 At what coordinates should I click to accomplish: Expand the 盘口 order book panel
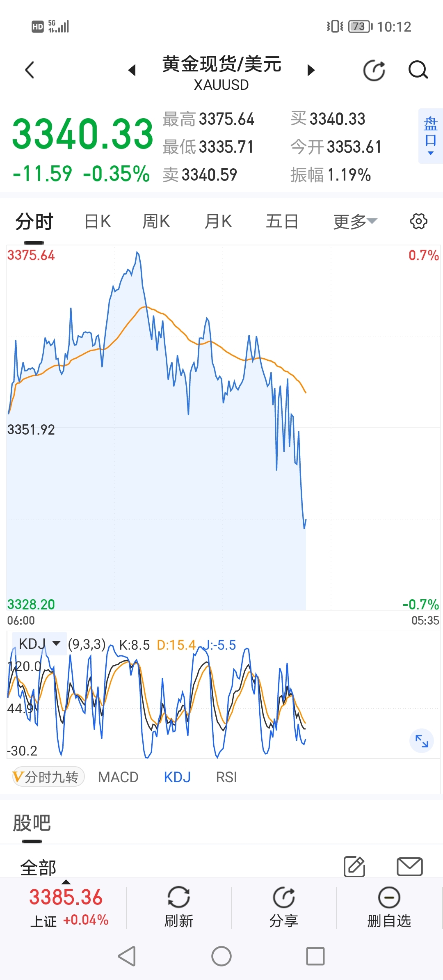click(431, 136)
